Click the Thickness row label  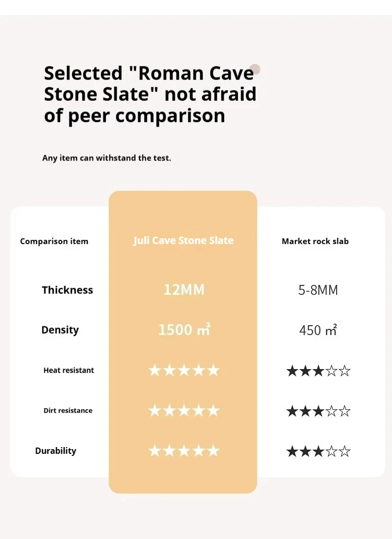[x=67, y=290]
